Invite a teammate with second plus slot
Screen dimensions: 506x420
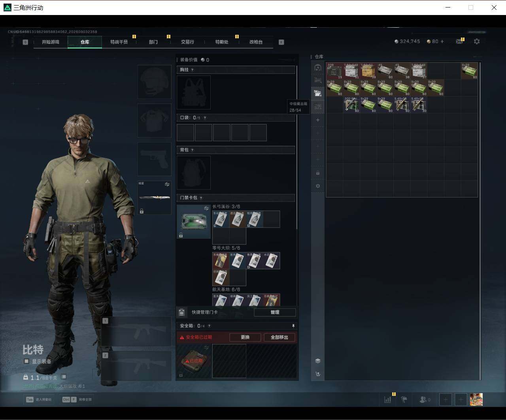coord(461,400)
